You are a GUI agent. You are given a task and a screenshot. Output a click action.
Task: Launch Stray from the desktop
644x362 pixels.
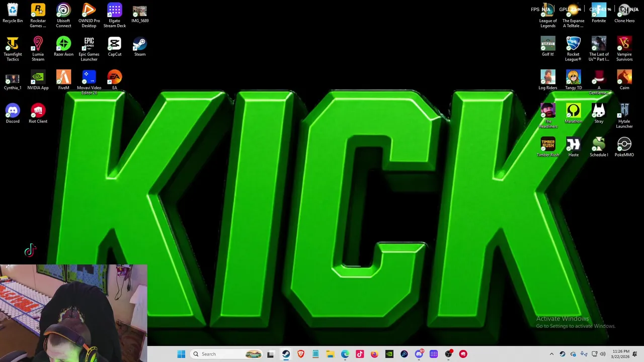pyautogui.click(x=599, y=114)
